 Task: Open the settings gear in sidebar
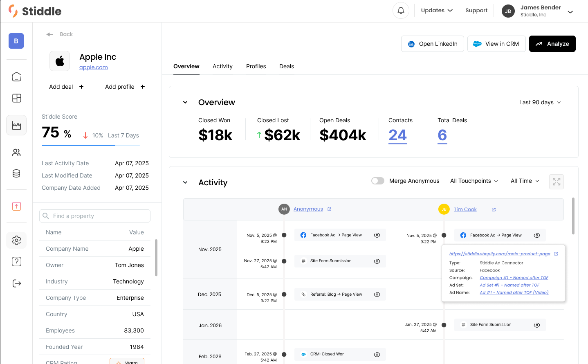[x=16, y=240]
